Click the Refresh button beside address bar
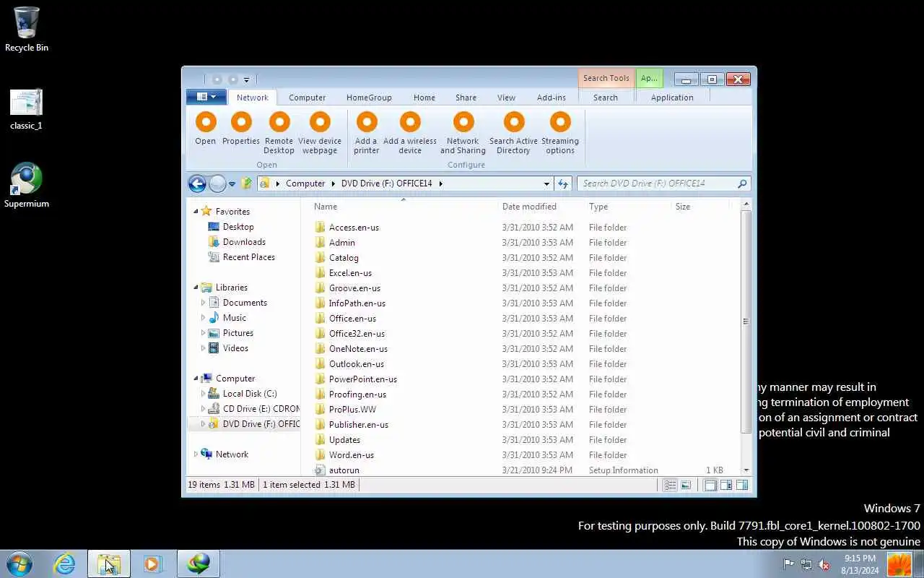 [x=563, y=184]
